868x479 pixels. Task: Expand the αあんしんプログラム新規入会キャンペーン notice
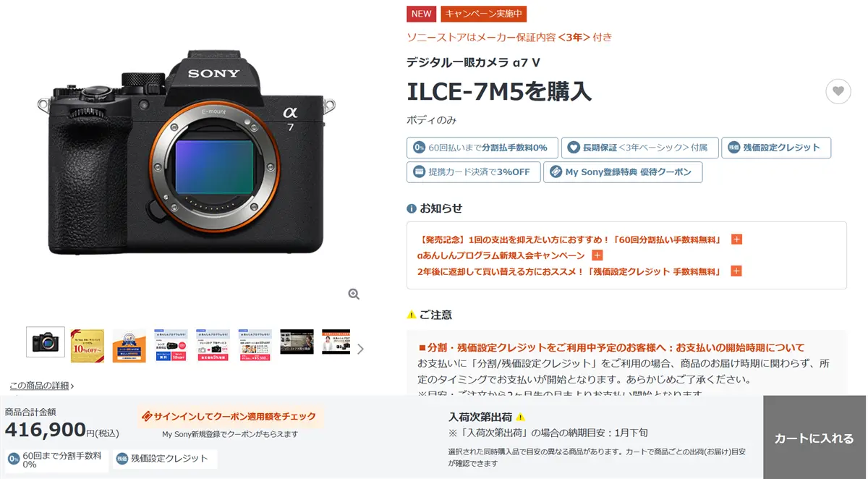click(597, 255)
